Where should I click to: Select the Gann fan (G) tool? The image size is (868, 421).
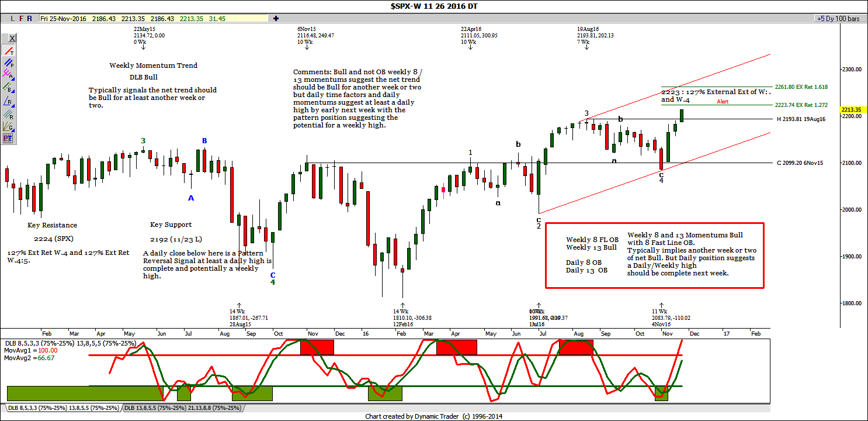pyautogui.click(x=8, y=127)
